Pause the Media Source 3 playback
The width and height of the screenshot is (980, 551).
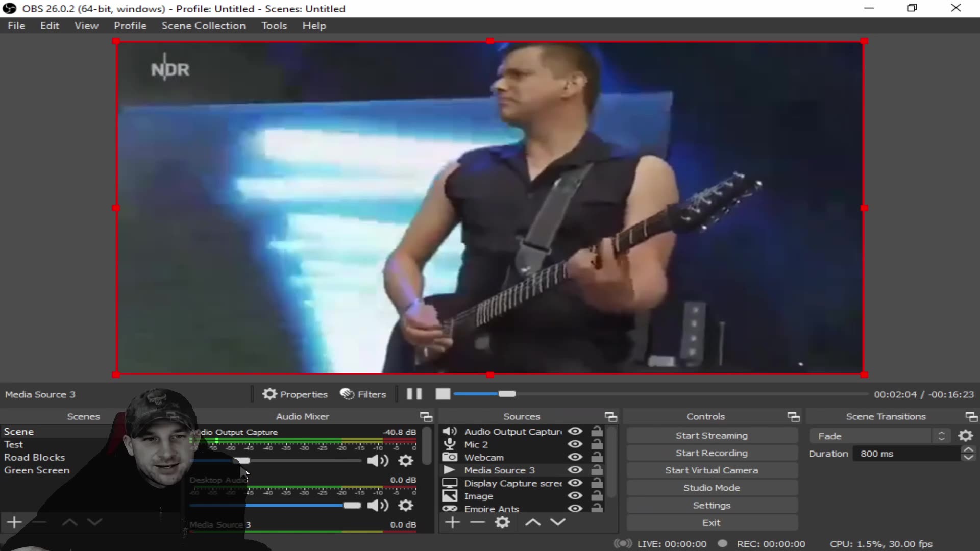[x=413, y=394]
